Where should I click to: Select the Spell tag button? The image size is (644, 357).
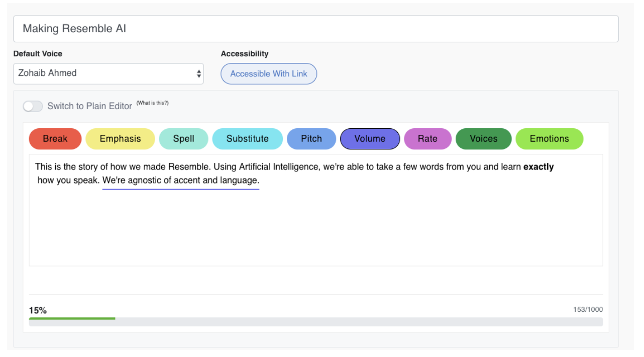[184, 139]
